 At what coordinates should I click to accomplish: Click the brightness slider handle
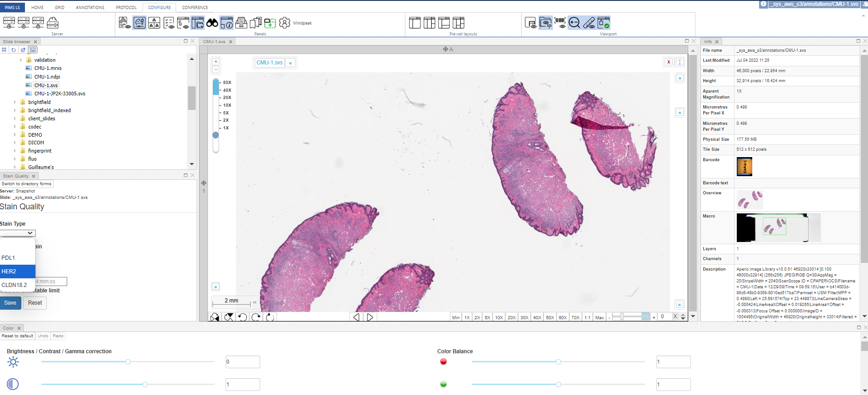tap(128, 362)
